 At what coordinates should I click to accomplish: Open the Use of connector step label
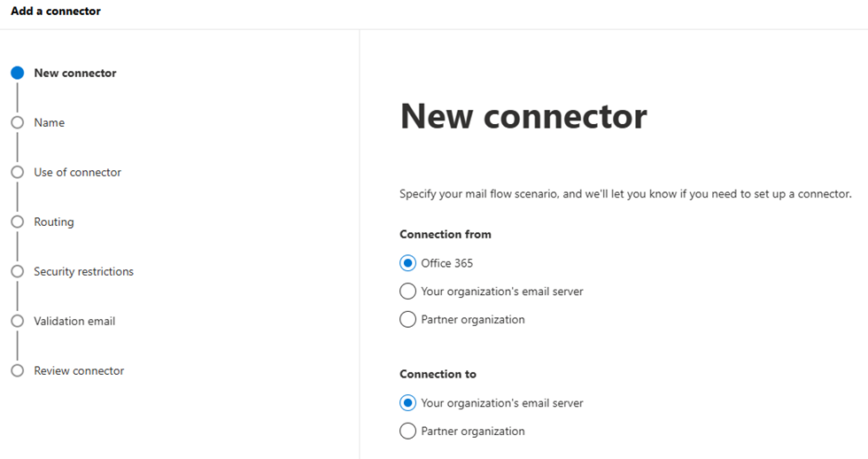click(x=78, y=173)
